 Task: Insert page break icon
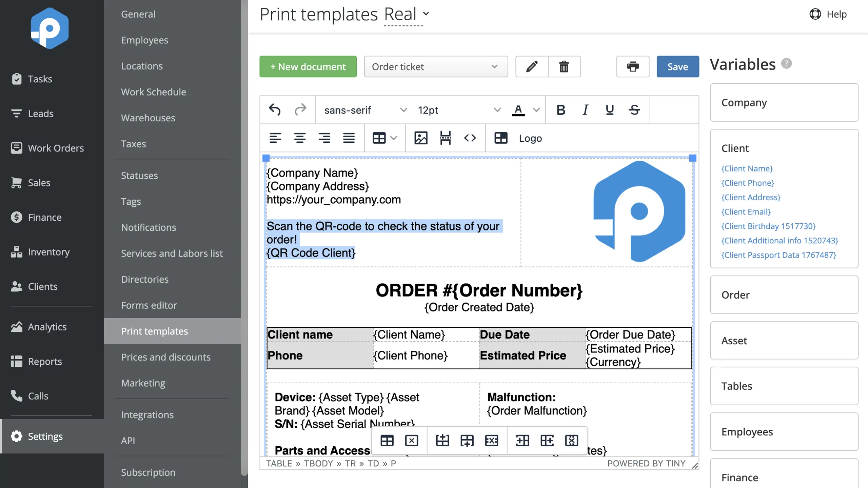click(445, 138)
